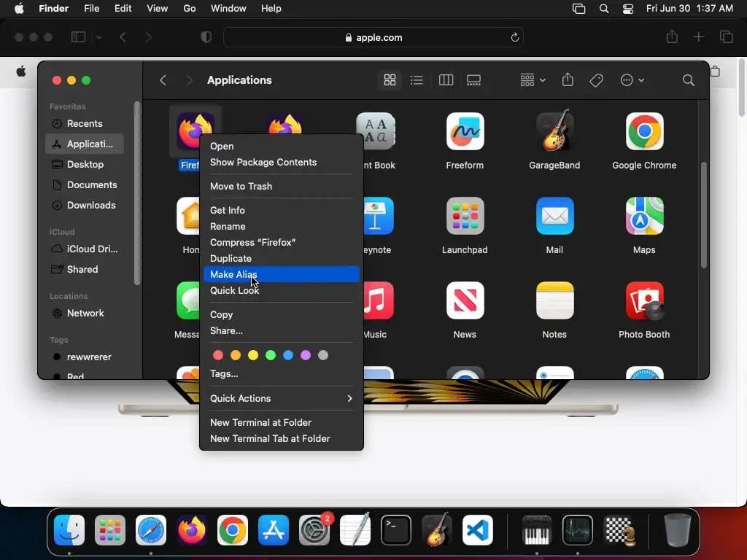
Task: Choose Compress "Firefox"
Action: pyautogui.click(x=281, y=242)
